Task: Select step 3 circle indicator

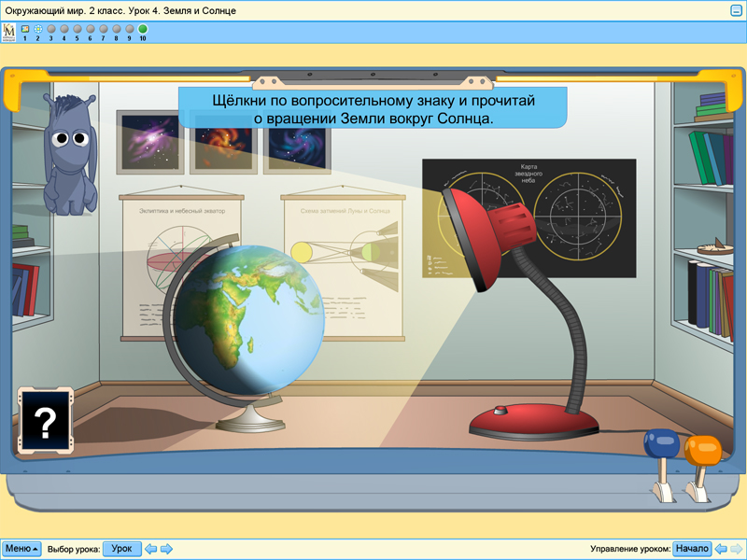Action: 50,29
